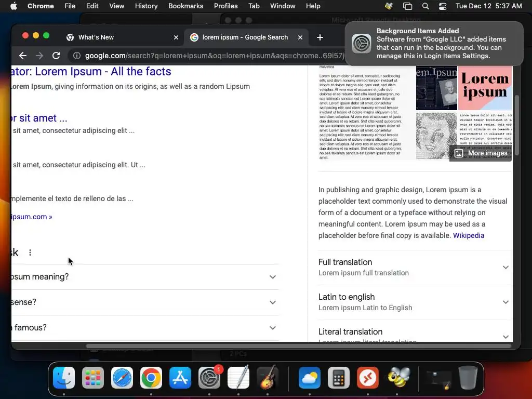Open the Trash in the Dock
Screen dimensions: 532x399
point(468,378)
